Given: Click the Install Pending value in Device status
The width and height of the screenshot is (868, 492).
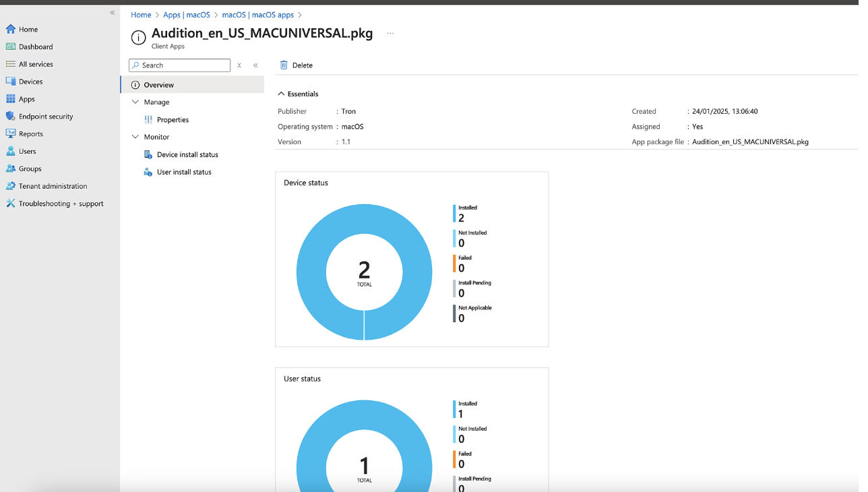Looking at the screenshot, I should point(462,293).
